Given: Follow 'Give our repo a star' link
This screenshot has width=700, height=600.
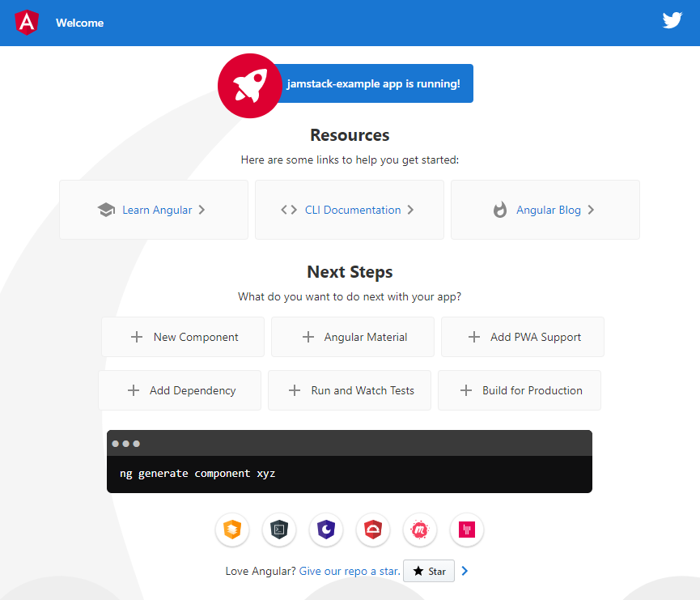Looking at the screenshot, I should tap(350, 571).
